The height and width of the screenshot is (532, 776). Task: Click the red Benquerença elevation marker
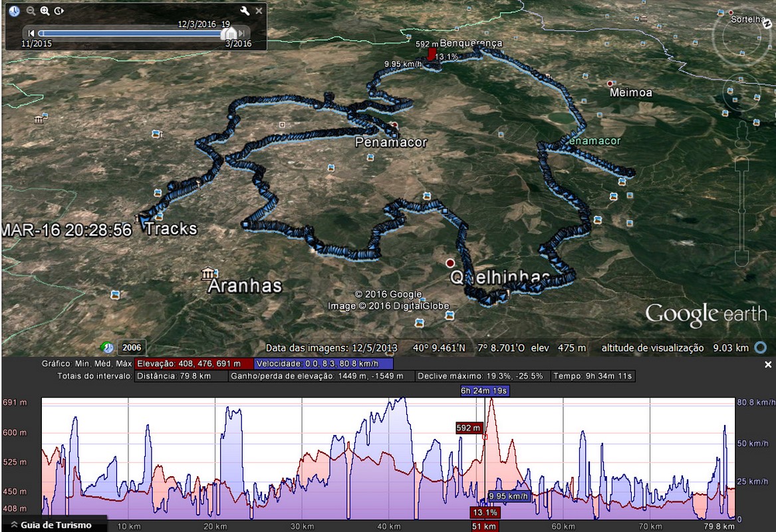click(x=432, y=53)
